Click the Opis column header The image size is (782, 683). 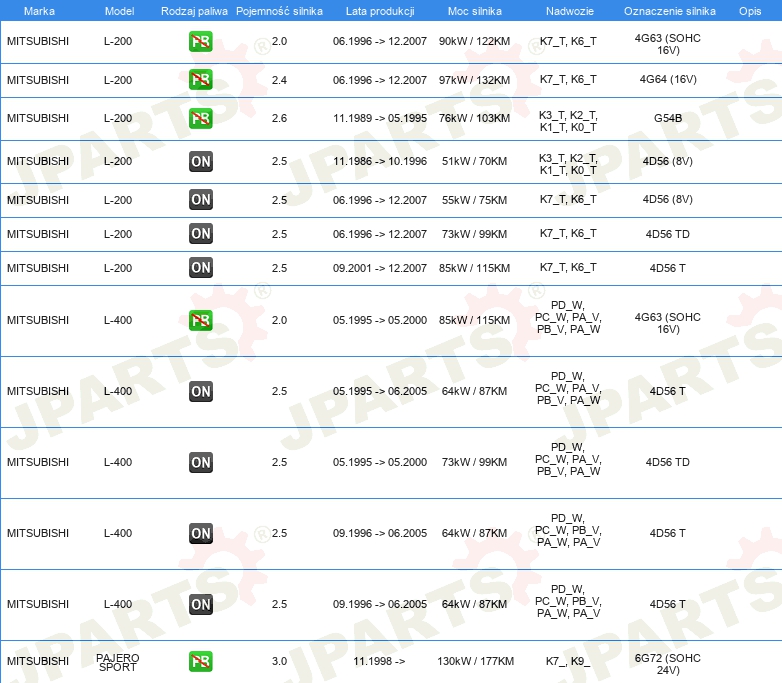[749, 11]
